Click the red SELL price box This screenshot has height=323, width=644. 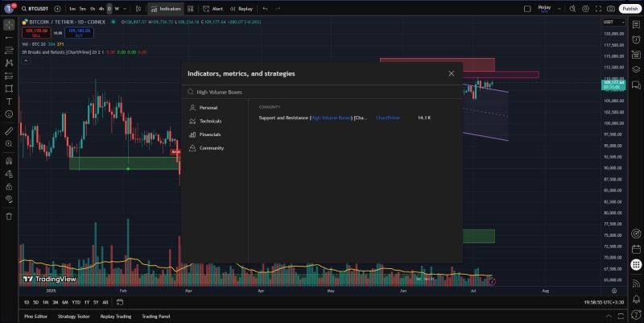point(36,33)
